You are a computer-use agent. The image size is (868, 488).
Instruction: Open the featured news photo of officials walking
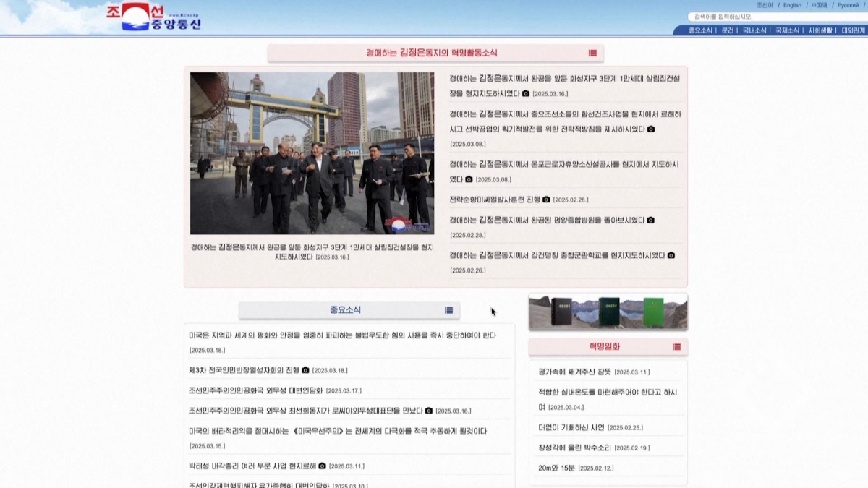coord(312,153)
